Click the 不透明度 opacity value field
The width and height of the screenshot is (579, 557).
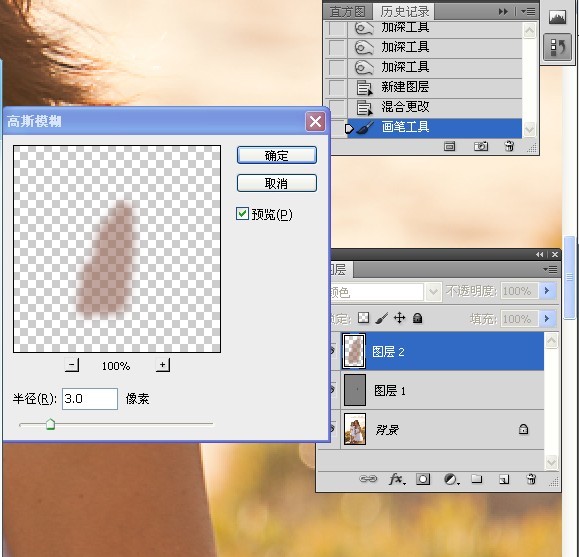pos(519,291)
